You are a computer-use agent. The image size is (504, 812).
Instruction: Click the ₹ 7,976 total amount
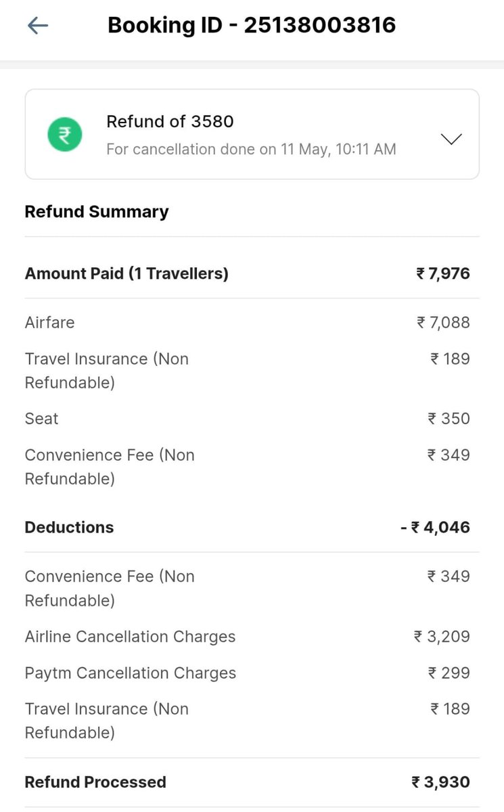(x=443, y=273)
